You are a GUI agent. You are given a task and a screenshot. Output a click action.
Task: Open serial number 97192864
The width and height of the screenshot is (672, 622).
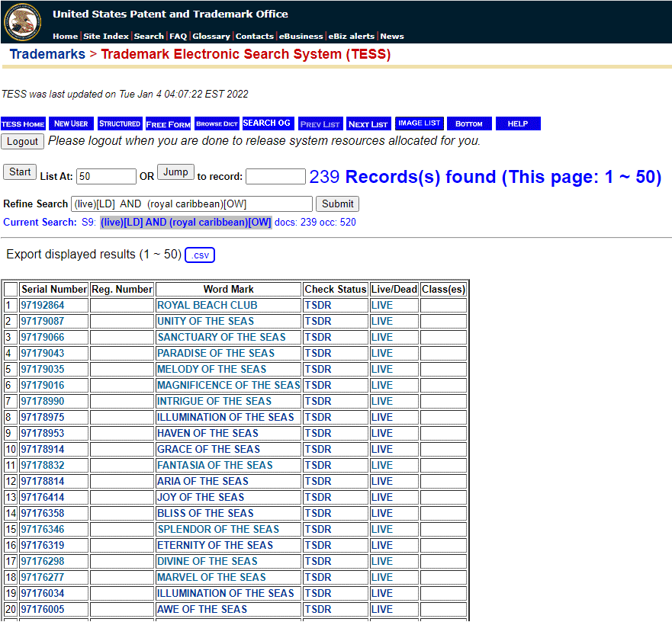(43, 305)
